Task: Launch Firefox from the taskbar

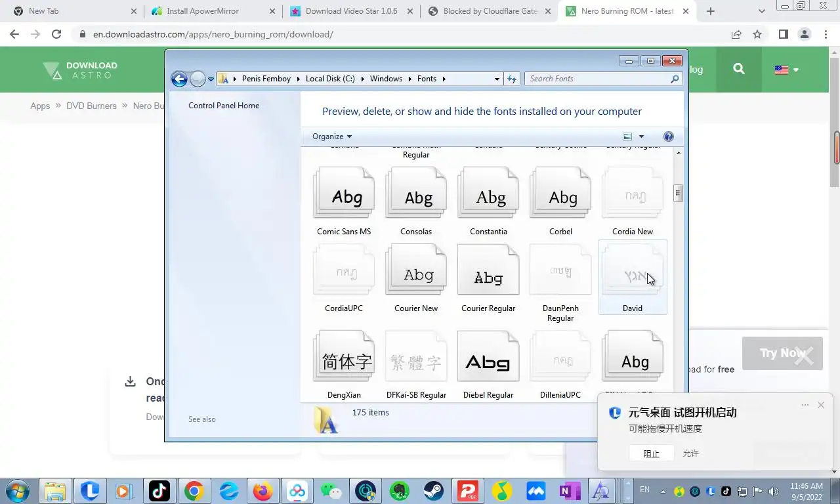Action: pyautogui.click(x=262, y=491)
